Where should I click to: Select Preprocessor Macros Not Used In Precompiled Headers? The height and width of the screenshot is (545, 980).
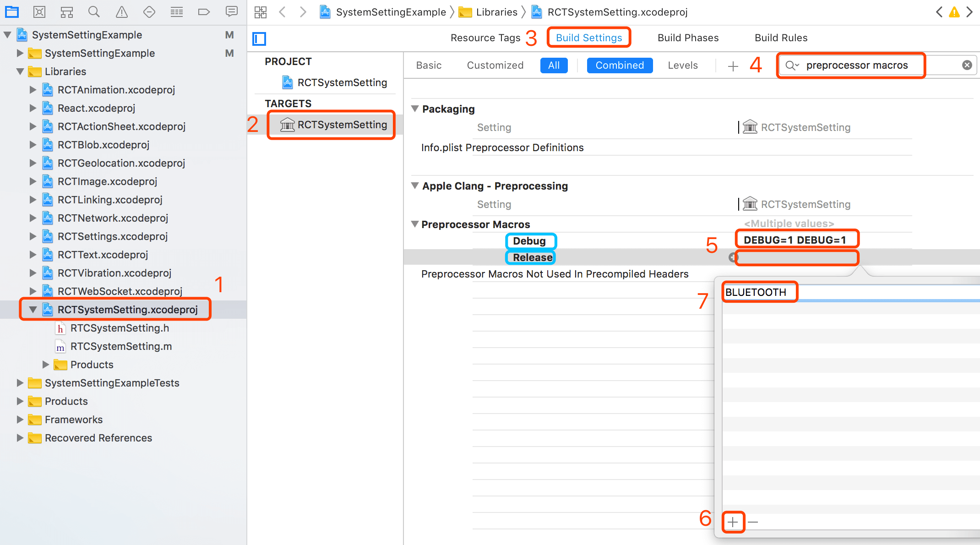coord(555,274)
